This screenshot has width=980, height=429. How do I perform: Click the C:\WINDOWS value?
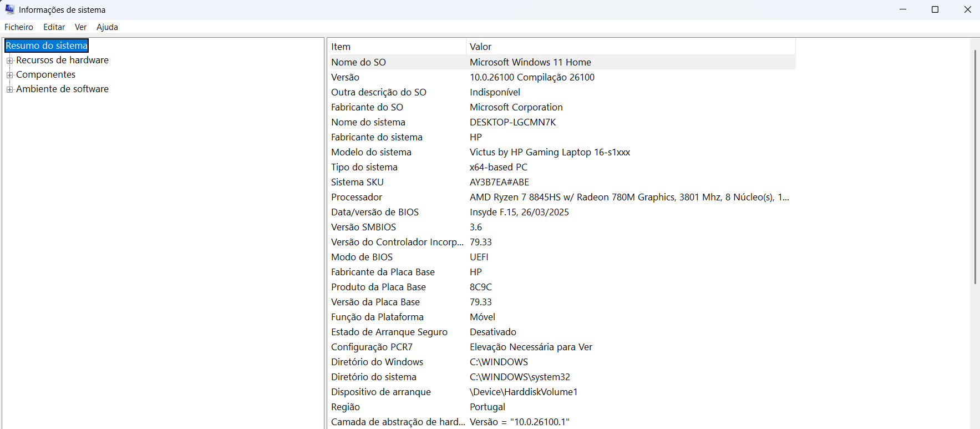(x=499, y=362)
